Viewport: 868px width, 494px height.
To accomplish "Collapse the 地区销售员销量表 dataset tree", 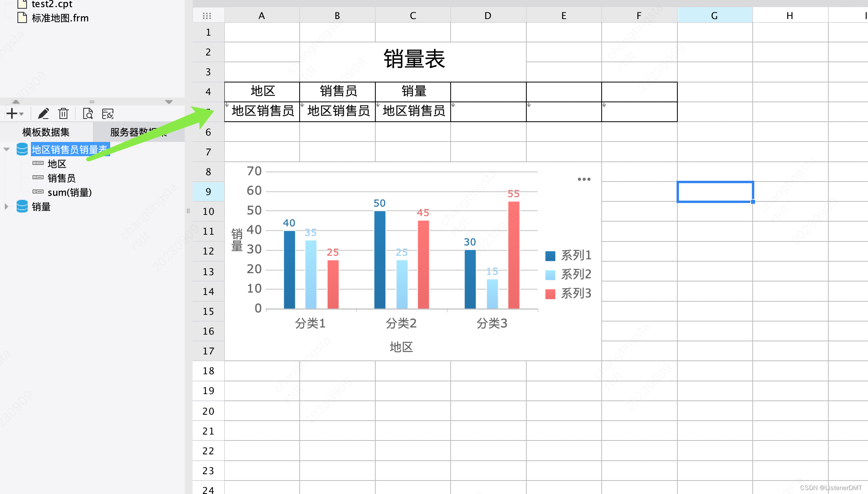I will [x=6, y=149].
